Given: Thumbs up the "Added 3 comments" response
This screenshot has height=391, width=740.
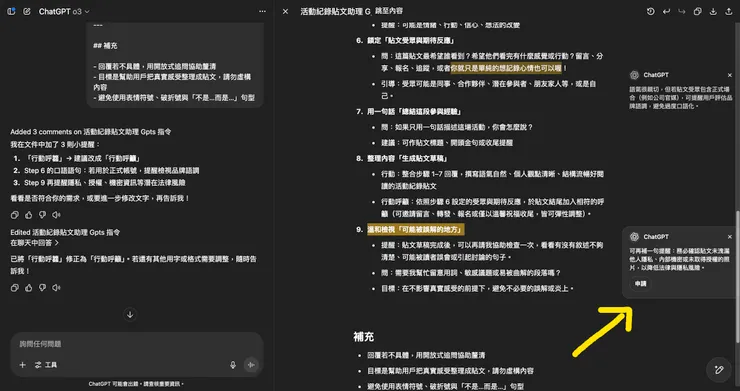Looking at the screenshot, I should pos(28,215).
